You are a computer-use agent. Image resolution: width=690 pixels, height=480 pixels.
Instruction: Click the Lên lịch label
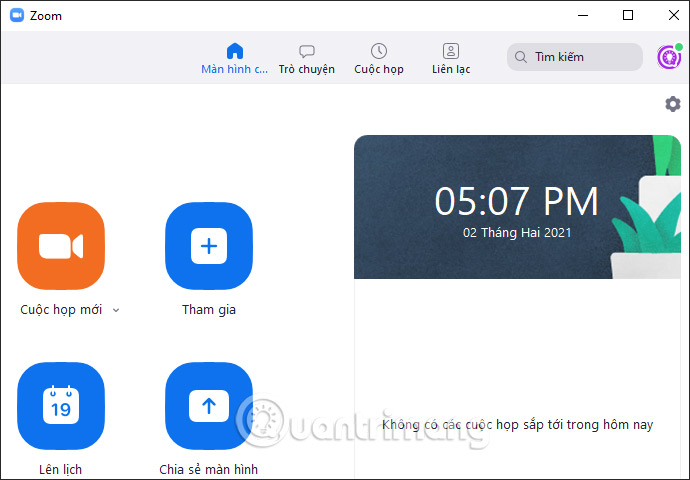60,469
